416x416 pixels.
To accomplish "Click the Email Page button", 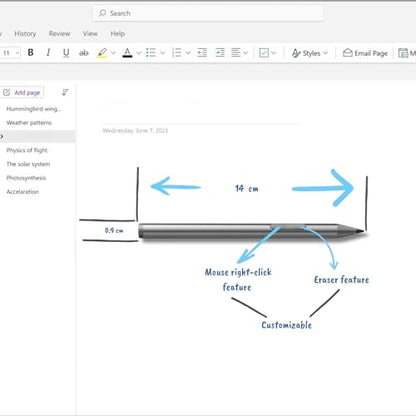I will (365, 53).
